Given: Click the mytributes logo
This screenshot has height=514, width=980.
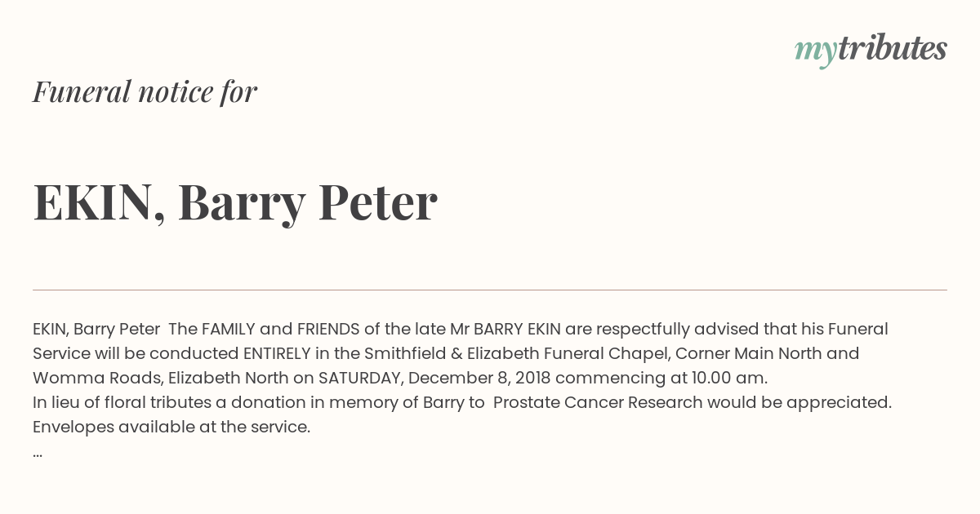Looking at the screenshot, I should 871,50.
